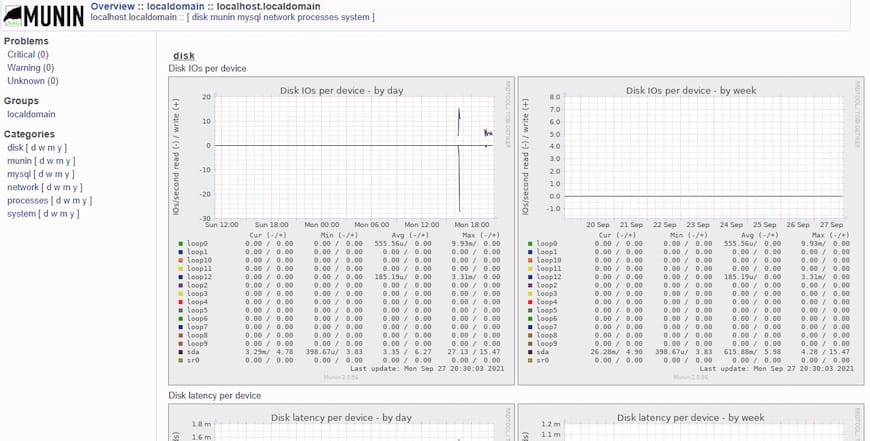Show Unknown (0) problems
Screen dimensions: 870x441
[33, 81]
